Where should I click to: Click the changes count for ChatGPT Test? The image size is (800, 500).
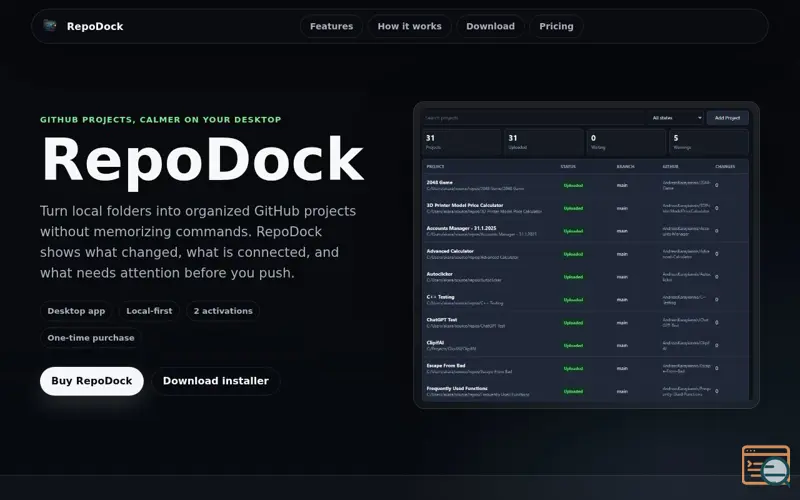717,322
